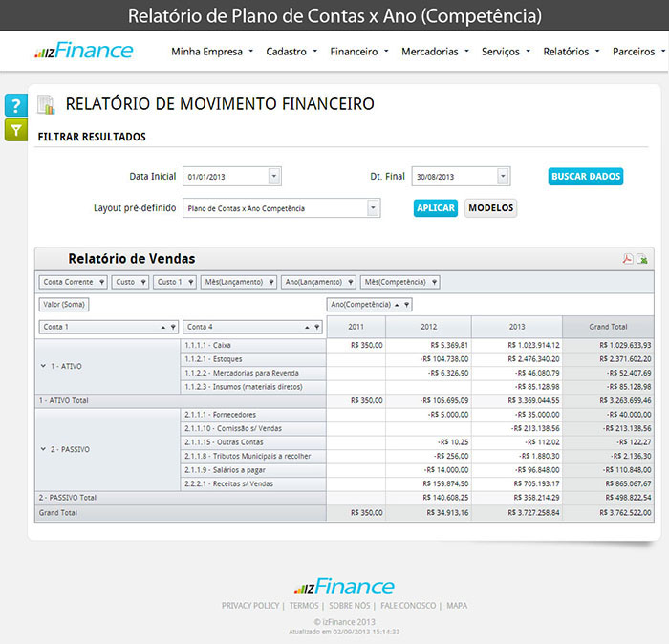
Task: Click the green filter funnel sidebar icon
Action: 16,130
